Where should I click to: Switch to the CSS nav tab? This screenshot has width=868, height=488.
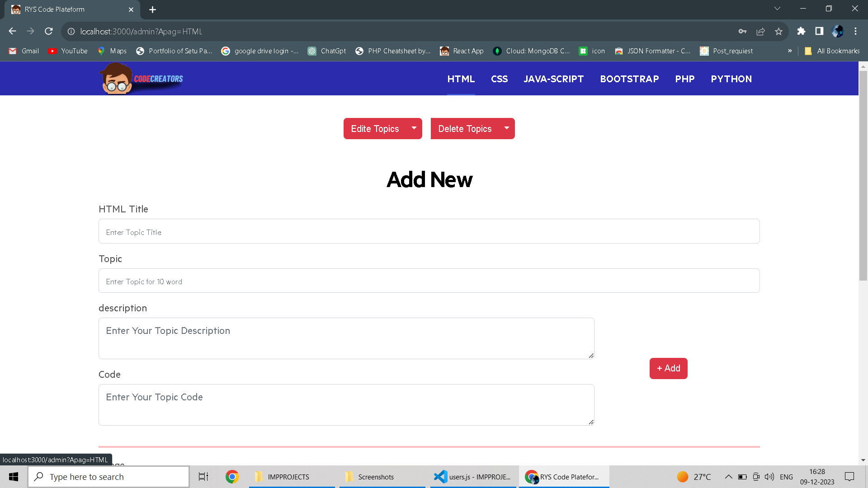[x=499, y=79]
